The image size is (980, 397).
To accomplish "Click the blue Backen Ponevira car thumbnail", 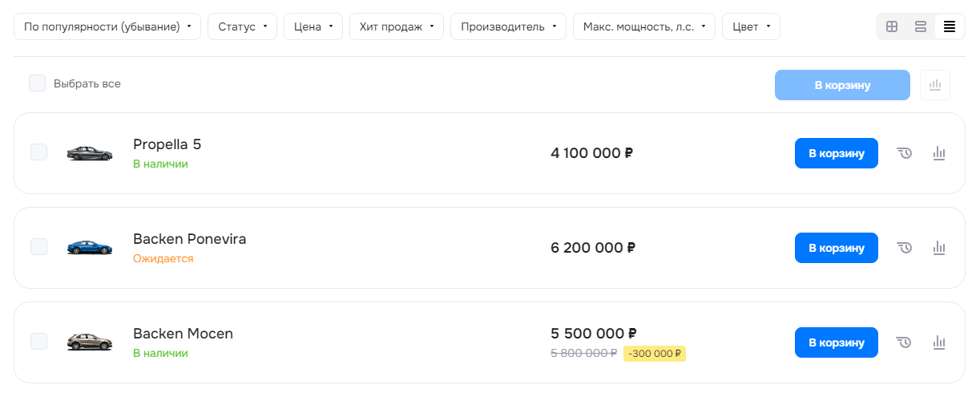I will 90,248.
